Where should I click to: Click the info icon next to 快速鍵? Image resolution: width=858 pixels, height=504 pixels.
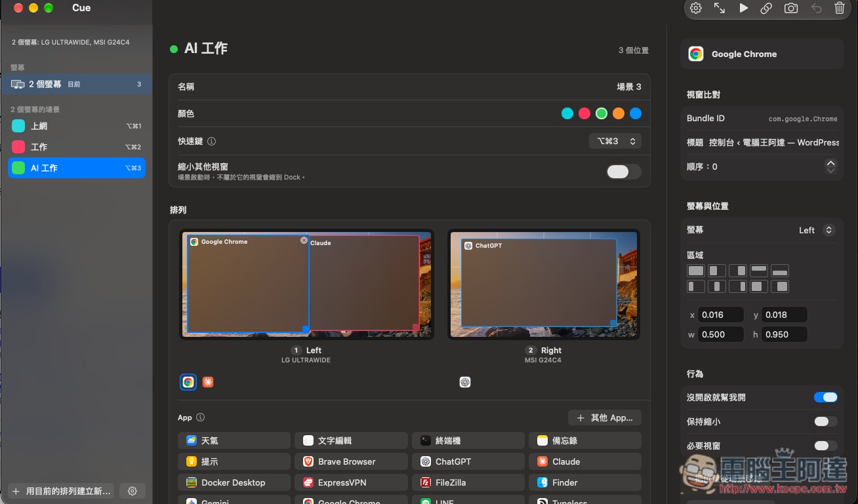click(x=211, y=141)
